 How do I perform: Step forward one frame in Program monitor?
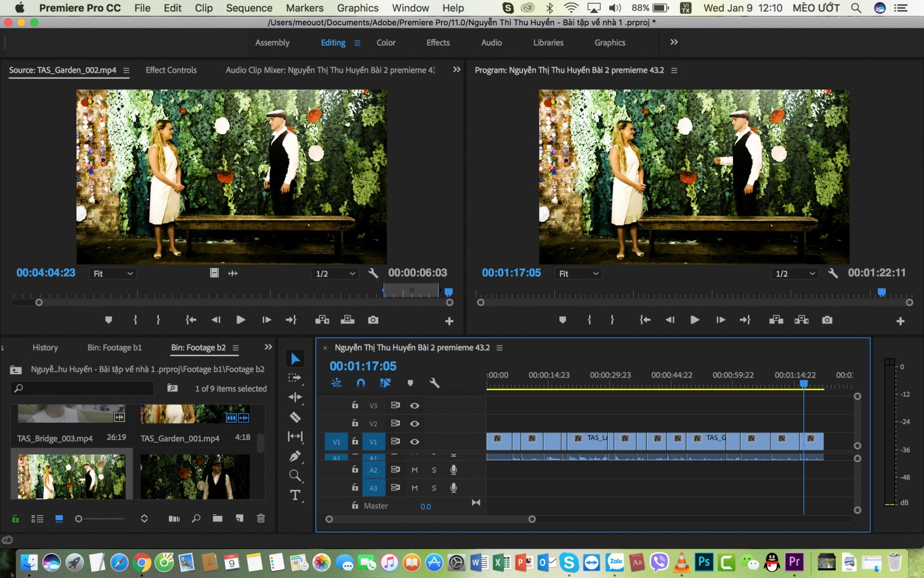pos(720,320)
